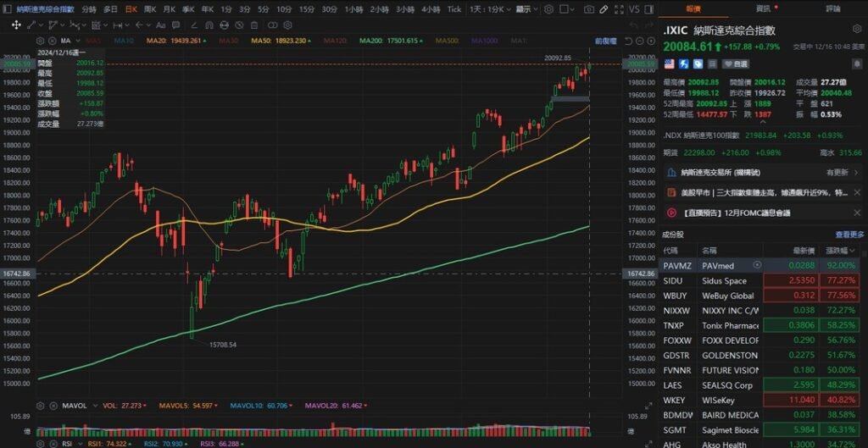Toggle the right sidebar panel icon
The image size is (868, 448).
pos(648,9)
